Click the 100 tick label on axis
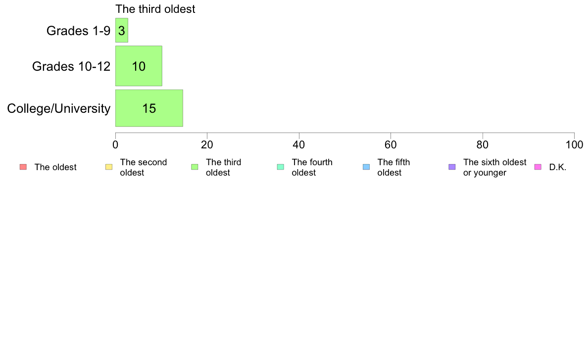 click(574, 145)
